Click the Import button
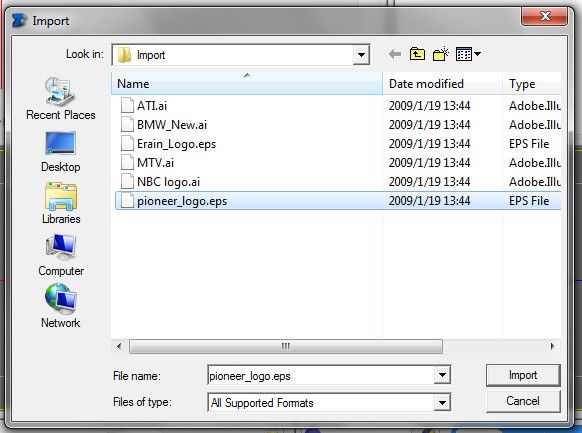Screen dimensions: 582x433 click(x=523, y=375)
